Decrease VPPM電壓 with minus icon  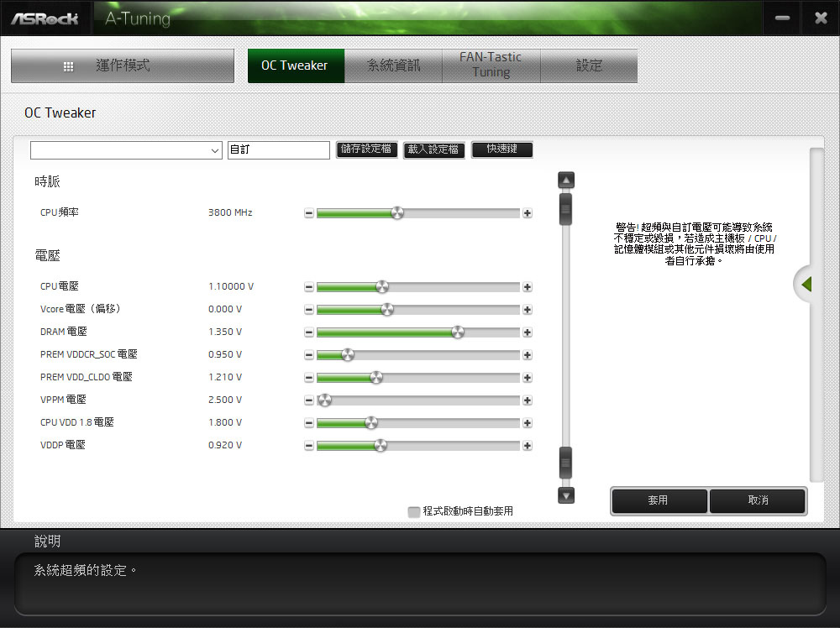308,400
